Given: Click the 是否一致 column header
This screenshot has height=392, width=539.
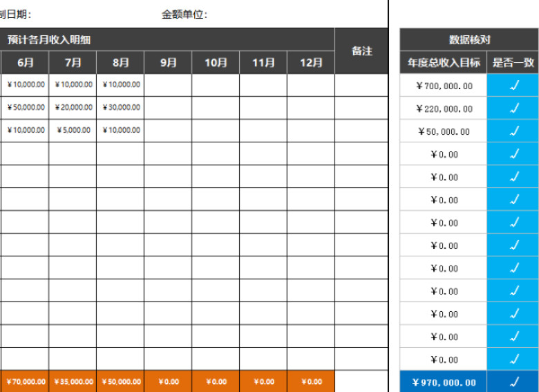Looking at the screenshot, I should [x=513, y=63].
